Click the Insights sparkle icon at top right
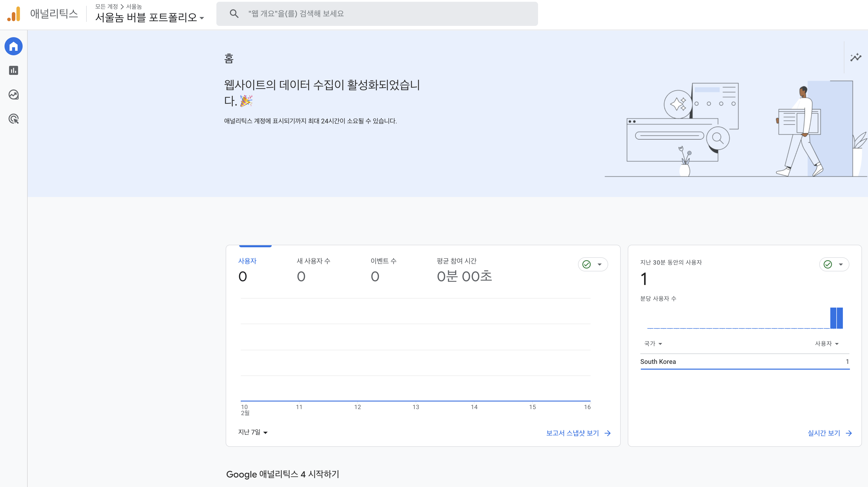The image size is (868, 487). tap(855, 57)
